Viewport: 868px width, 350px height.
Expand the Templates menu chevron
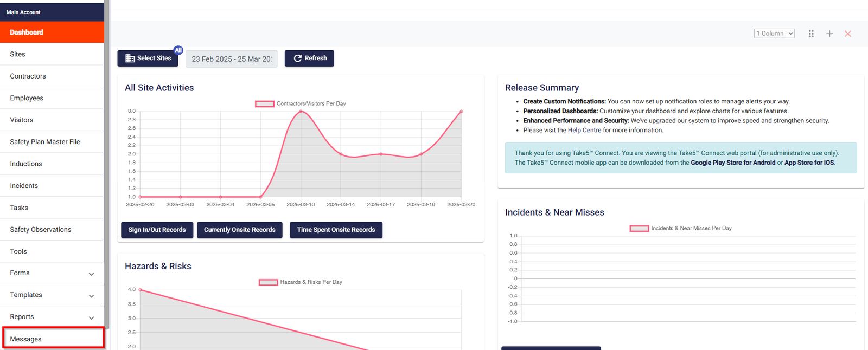(x=91, y=296)
